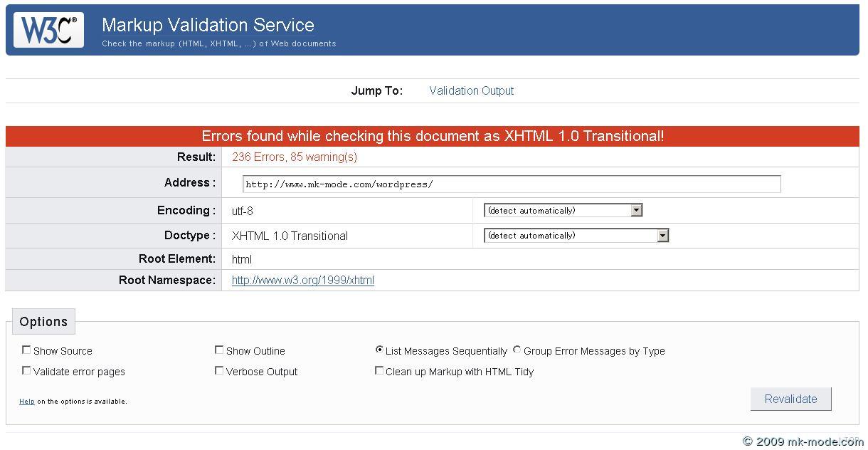The width and height of the screenshot is (868, 450).
Task: Open the Doctype detect automatically dropdown
Action: coord(576,236)
